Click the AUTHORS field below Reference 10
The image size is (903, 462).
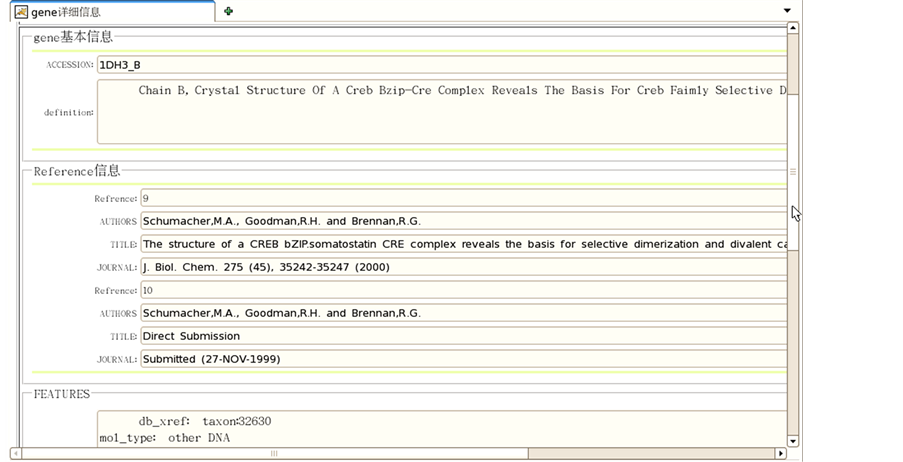pyautogui.click(x=460, y=313)
